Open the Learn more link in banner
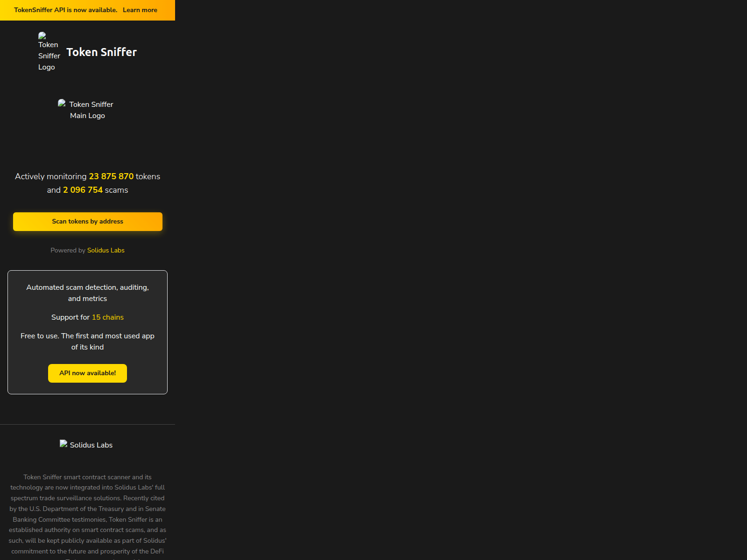 140,10
